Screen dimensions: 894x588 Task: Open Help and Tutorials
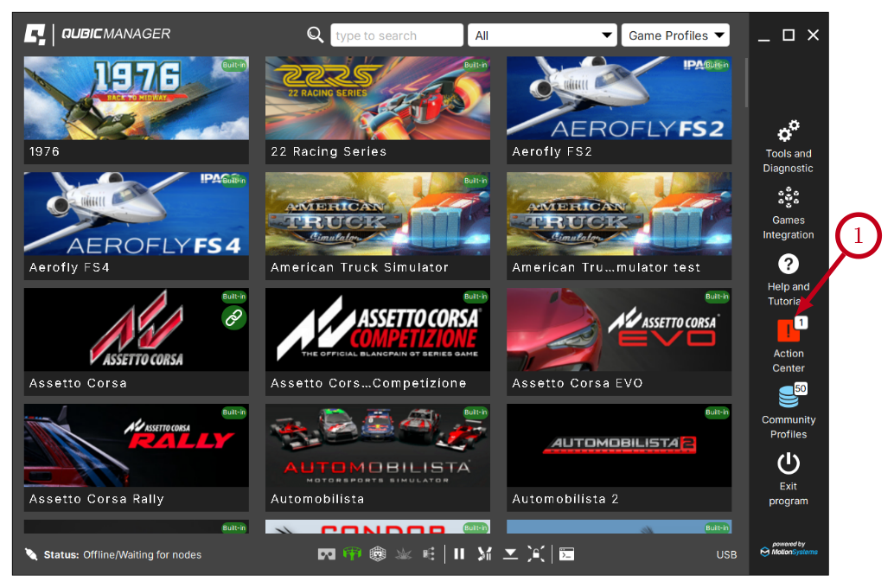(788, 265)
